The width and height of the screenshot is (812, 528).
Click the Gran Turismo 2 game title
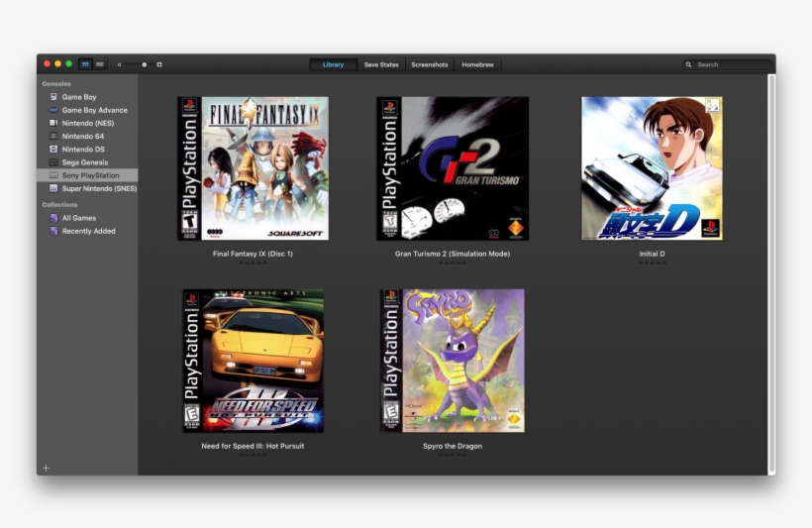pyautogui.click(x=453, y=254)
